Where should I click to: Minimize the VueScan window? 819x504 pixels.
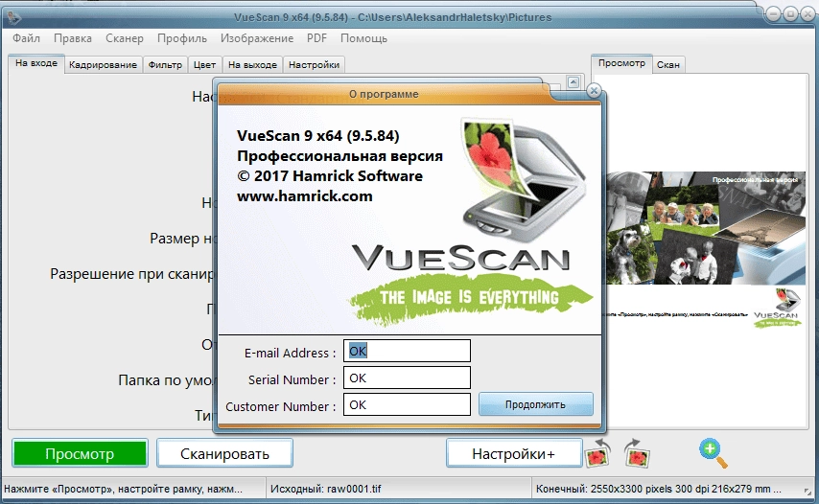tap(774, 14)
